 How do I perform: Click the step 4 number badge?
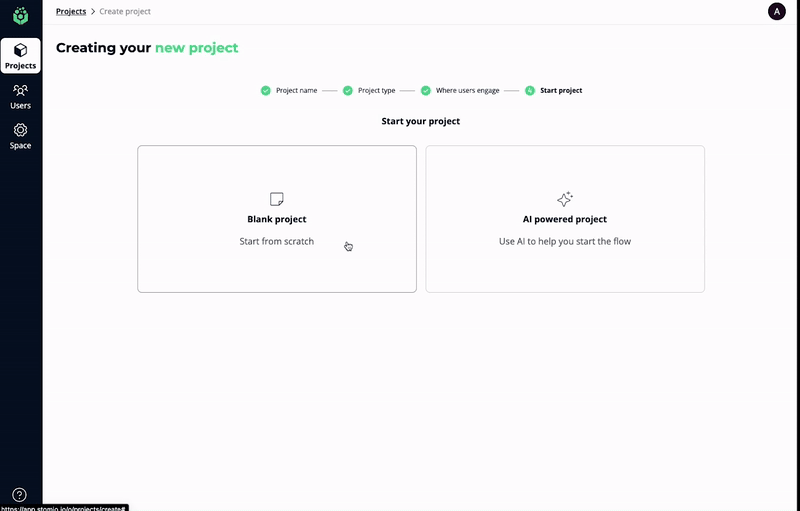pos(530,90)
